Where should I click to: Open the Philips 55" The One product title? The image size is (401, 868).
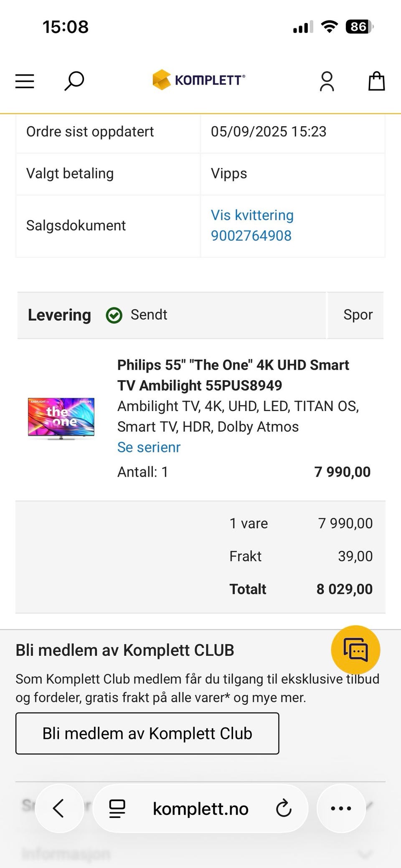coord(233,375)
